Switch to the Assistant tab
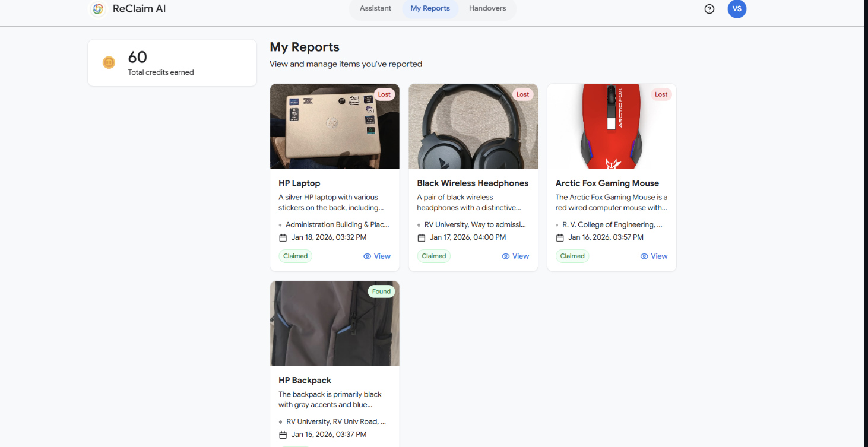This screenshot has width=868, height=447. [376, 8]
